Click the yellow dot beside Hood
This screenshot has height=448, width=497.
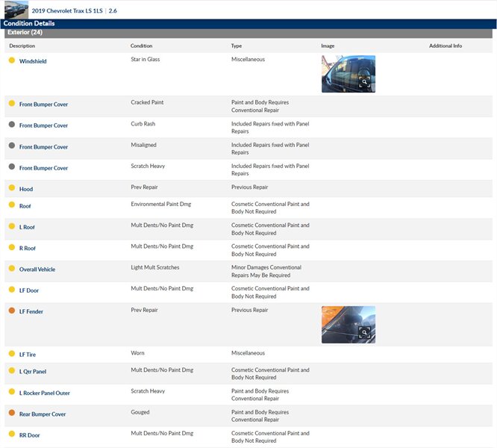coord(12,188)
